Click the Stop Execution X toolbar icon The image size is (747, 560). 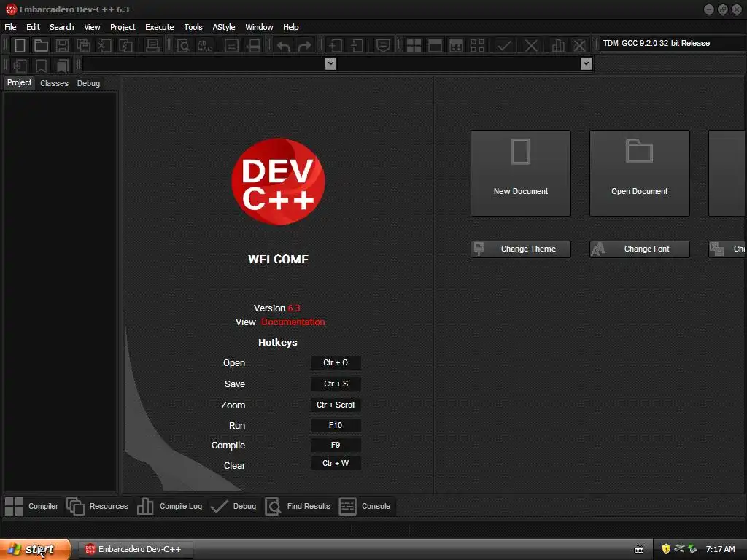[531, 46]
